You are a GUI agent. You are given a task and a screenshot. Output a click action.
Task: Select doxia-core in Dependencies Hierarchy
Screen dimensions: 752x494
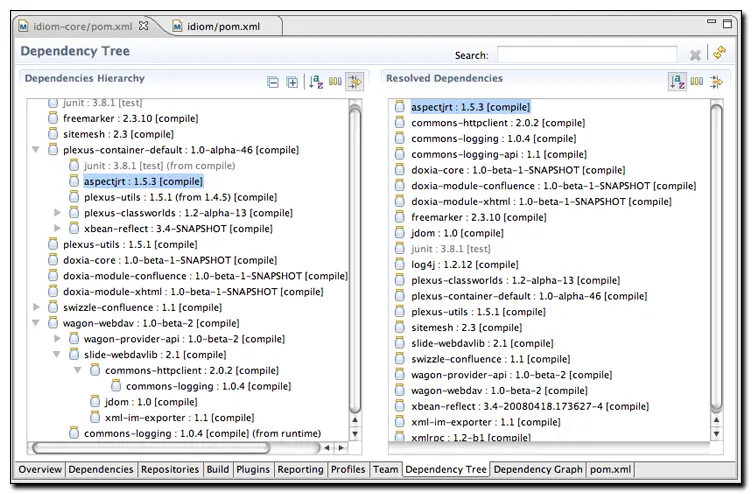coord(170,260)
